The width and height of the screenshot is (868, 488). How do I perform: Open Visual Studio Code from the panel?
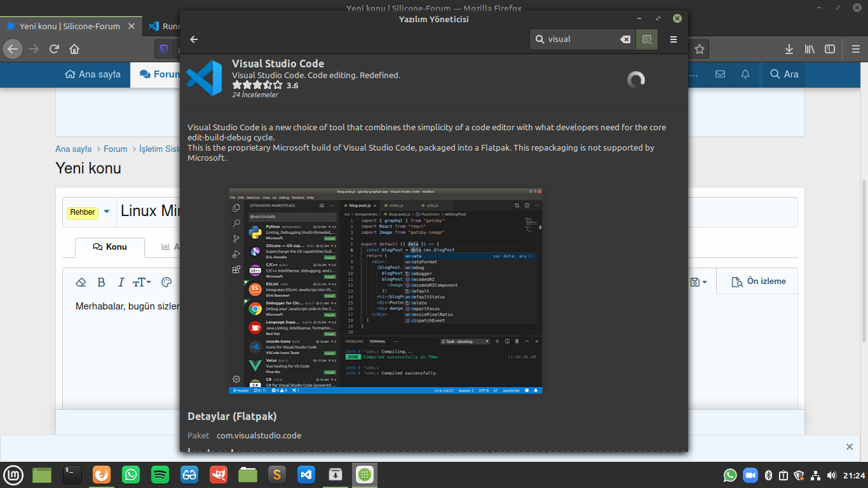click(306, 475)
